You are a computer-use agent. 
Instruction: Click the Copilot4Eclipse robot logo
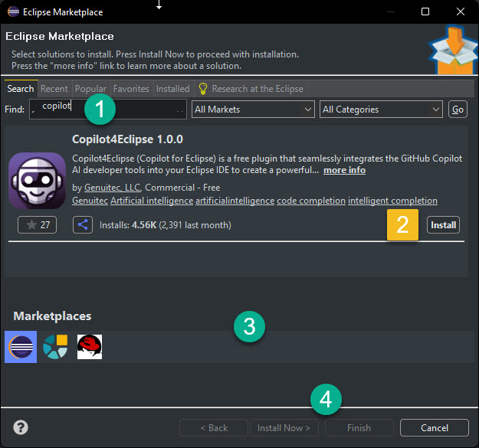(x=38, y=181)
